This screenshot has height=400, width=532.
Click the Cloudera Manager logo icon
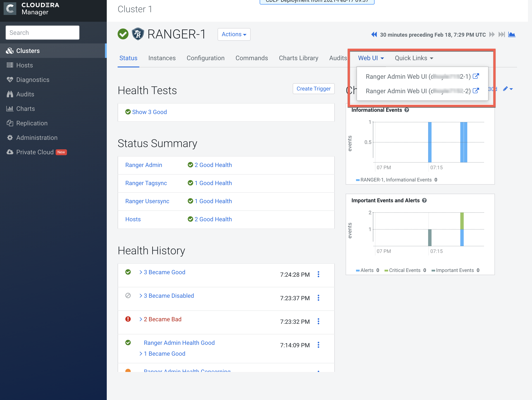[10, 9]
